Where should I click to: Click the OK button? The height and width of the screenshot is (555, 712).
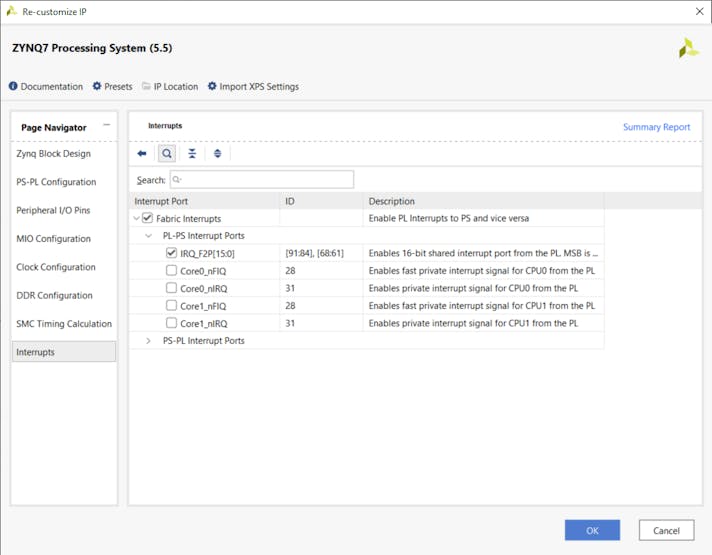coord(592,530)
